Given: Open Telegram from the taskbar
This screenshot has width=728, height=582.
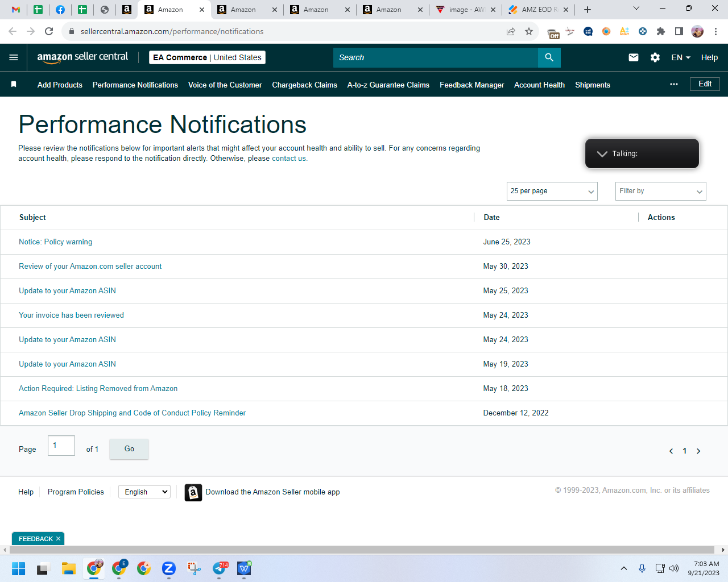Looking at the screenshot, I should coord(220,568).
